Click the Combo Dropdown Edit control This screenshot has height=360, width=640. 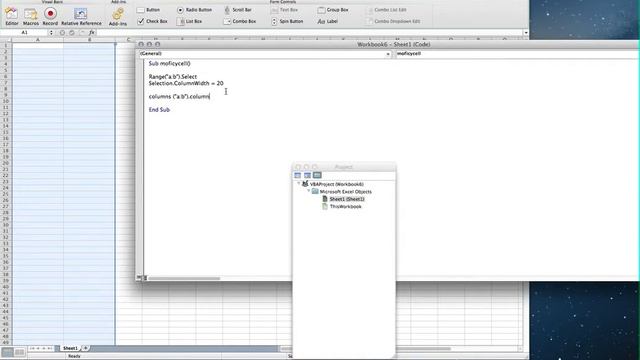(x=393, y=21)
